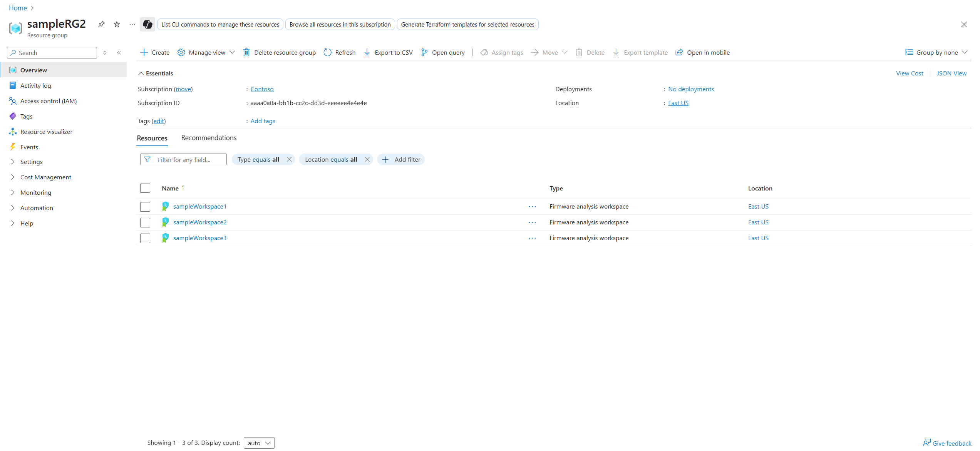The width and height of the screenshot is (980, 451).
Task: Click Export template icon
Action: [616, 52]
